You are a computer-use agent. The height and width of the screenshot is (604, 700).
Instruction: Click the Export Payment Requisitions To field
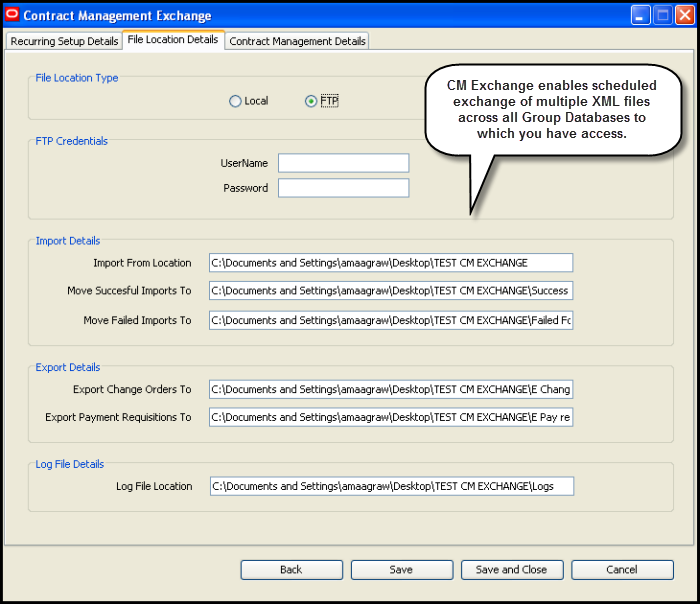point(390,417)
